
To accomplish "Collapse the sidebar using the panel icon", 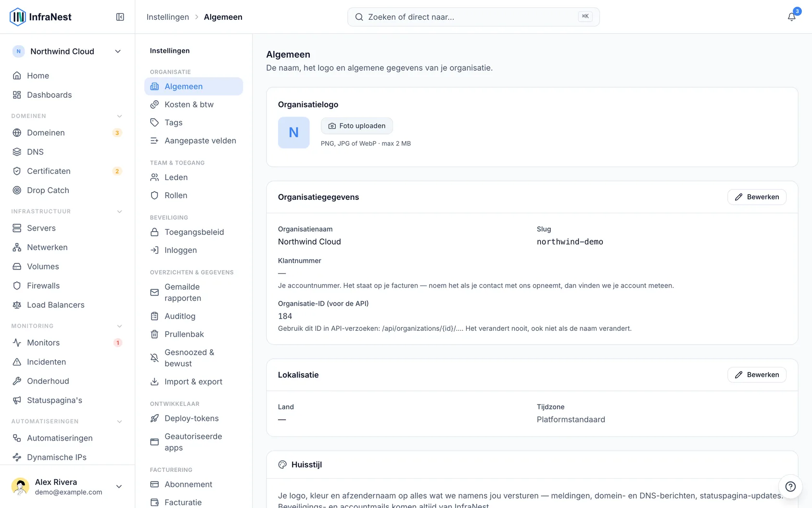I will [x=120, y=17].
